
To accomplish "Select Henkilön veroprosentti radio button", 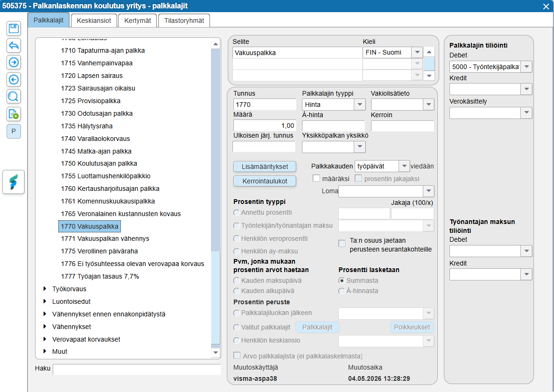I will tap(236, 238).
